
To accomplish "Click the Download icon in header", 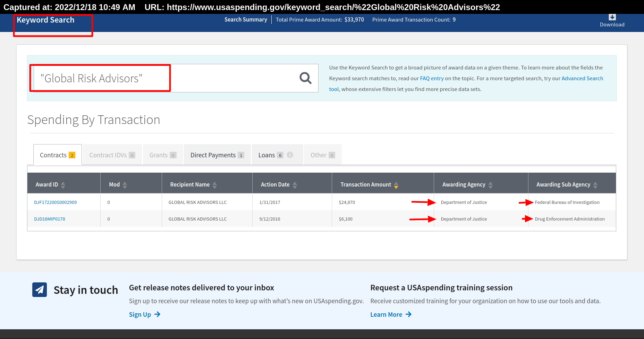I will point(612,17).
